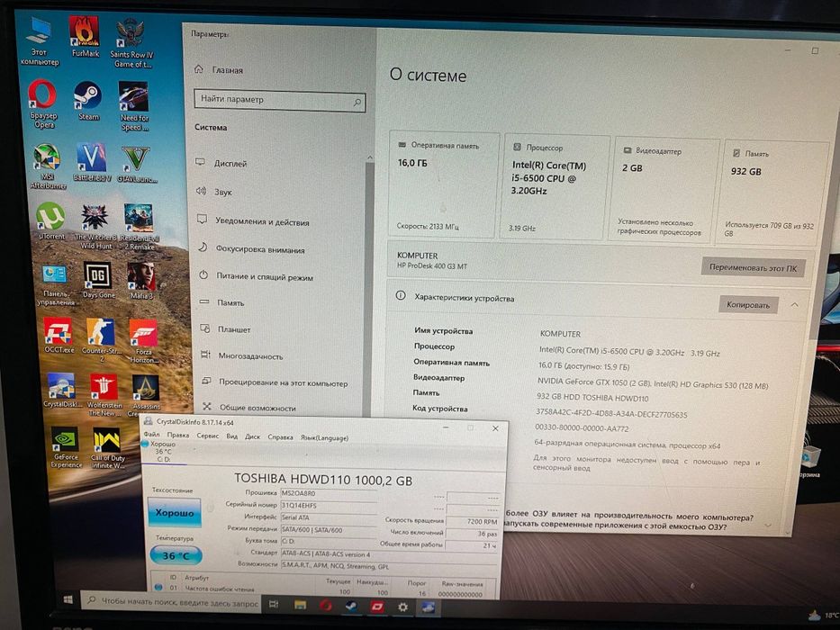The height and width of the screenshot is (630, 840).
Task: Open Resident Evil 2 Remake icon
Action: [x=140, y=227]
